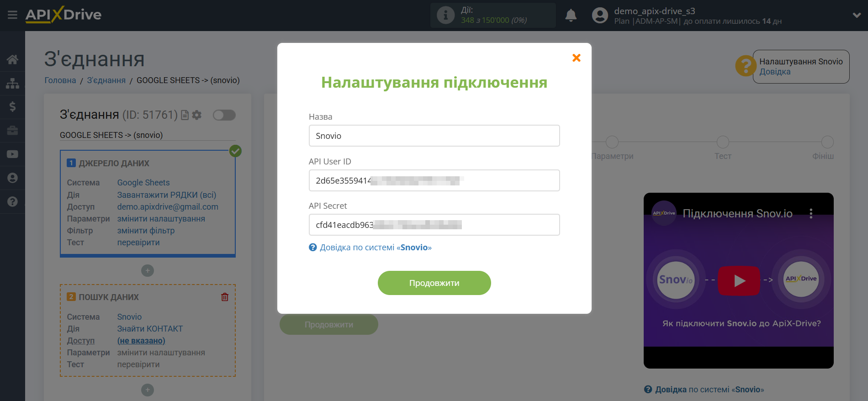Click Завантажити РЯДКИ (всі) action link
The width and height of the screenshot is (868, 401).
click(x=167, y=195)
